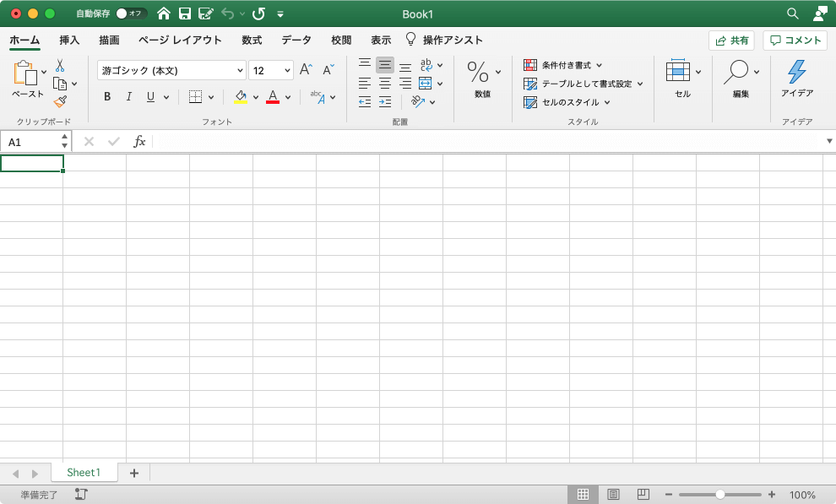Image resolution: width=836 pixels, height=504 pixels.
Task: Click the Ideas lightning bolt icon
Action: click(x=797, y=72)
